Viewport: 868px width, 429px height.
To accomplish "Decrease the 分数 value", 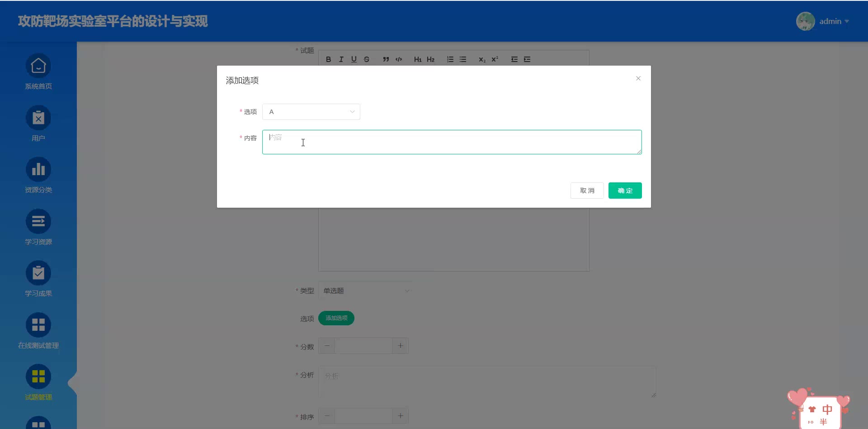I will [327, 346].
